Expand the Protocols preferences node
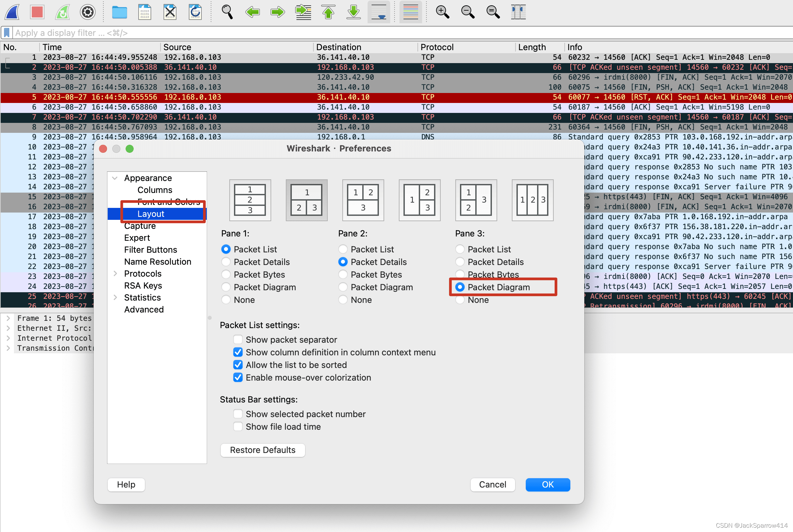793x532 pixels. pos(115,274)
